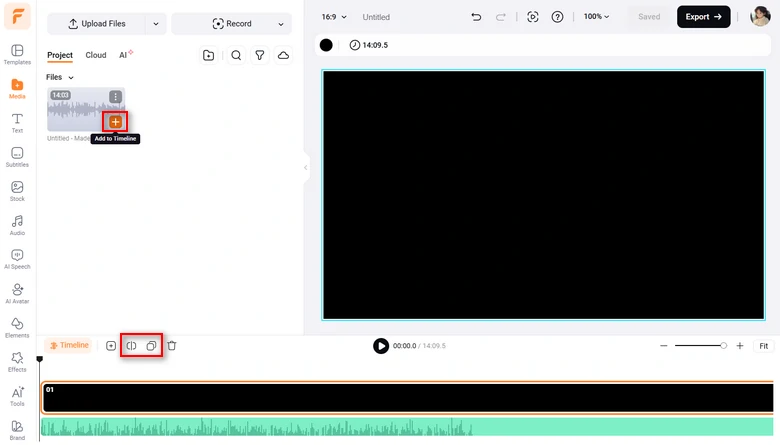
Task: Click the 14:09.5 duration setting
Action: coord(369,45)
